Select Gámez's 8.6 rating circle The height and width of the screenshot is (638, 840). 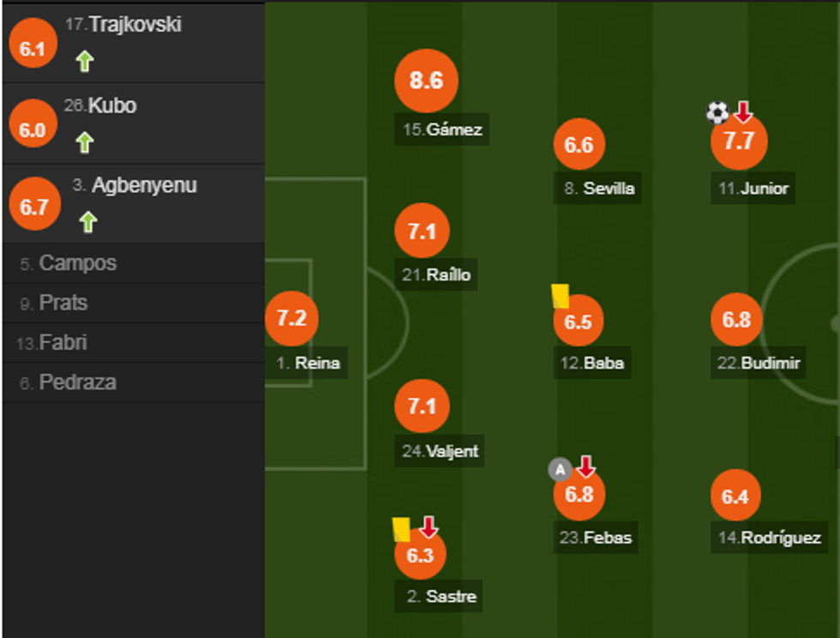click(426, 81)
